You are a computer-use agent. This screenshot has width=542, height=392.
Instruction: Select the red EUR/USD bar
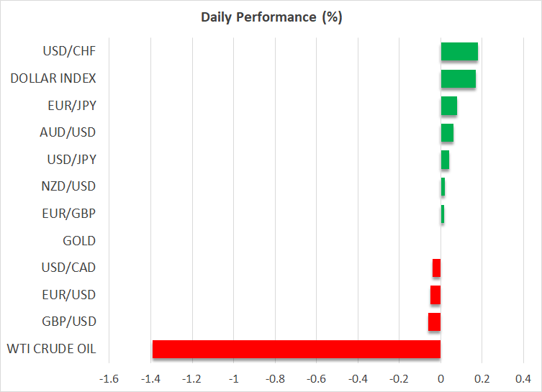[x=435, y=295]
